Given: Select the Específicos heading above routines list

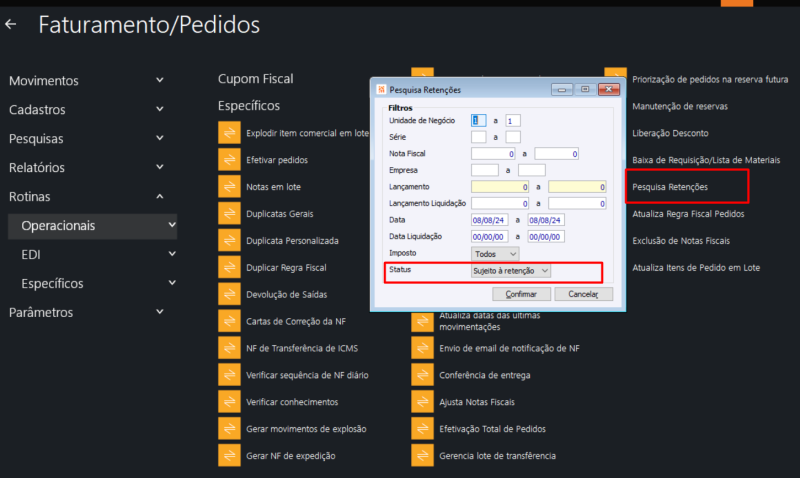Looking at the screenshot, I should [x=248, y=106].
